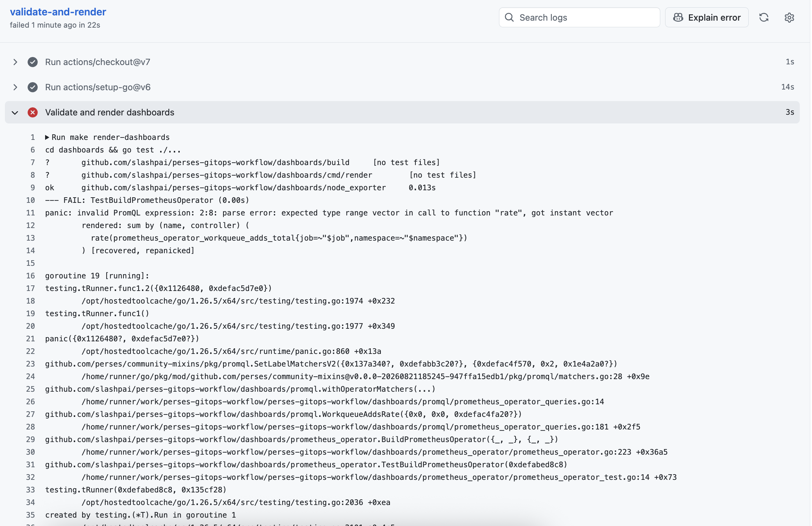The image size is (812, 526).
Task: Click the prometheus_operator.go:223 path line
Action: pos(375,452)
